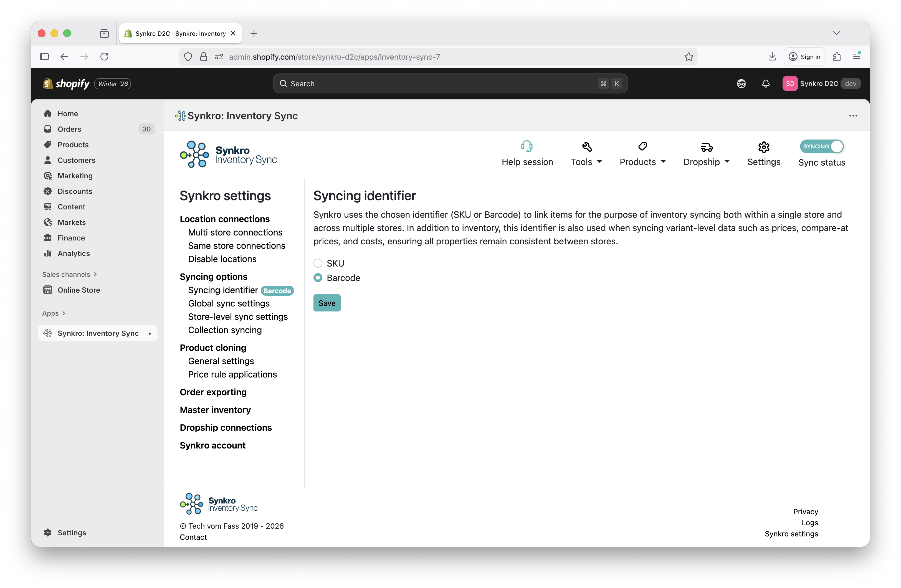Viewport: 901px width, 588px height.
Task: Click the bookmark star in address bar
Action: tap(688, 57)
